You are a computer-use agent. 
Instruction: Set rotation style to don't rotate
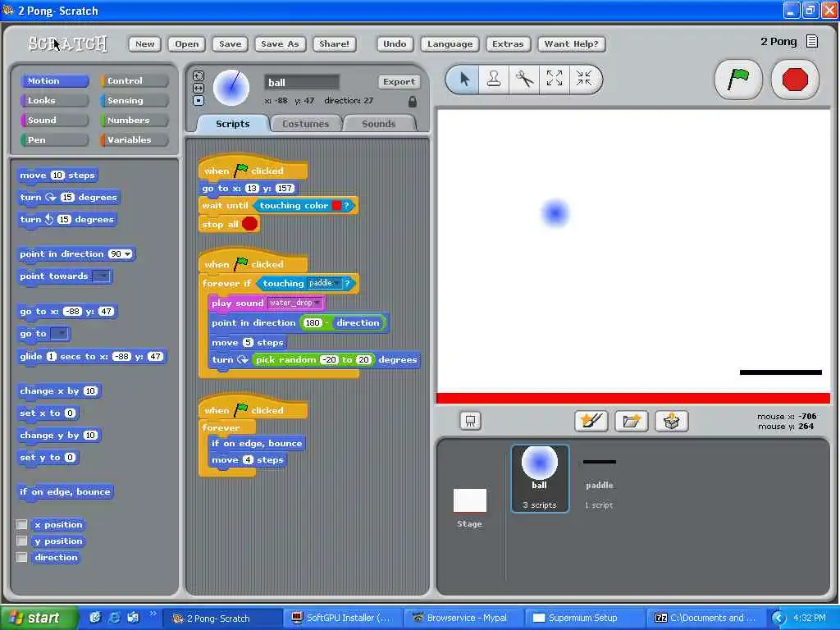199,100
